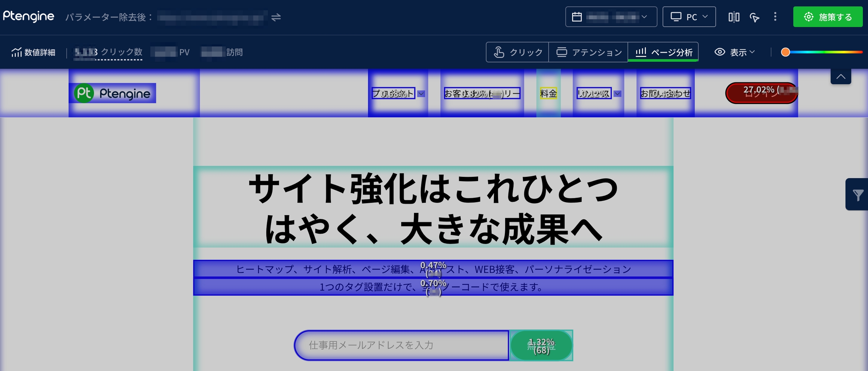Click the orange heatmap intensity slider handle
The image size is (868, 371).
coord(785,52)
